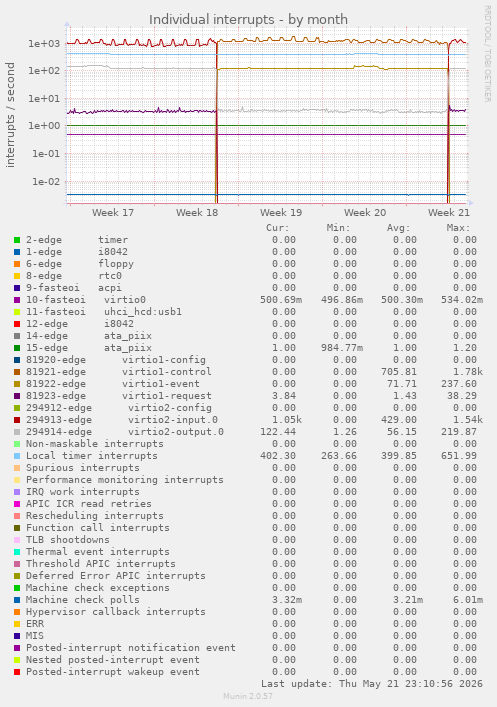The height and width of the screenshot is (707, 497).
Task: Click the Cur column header
Action: point(277,228)
